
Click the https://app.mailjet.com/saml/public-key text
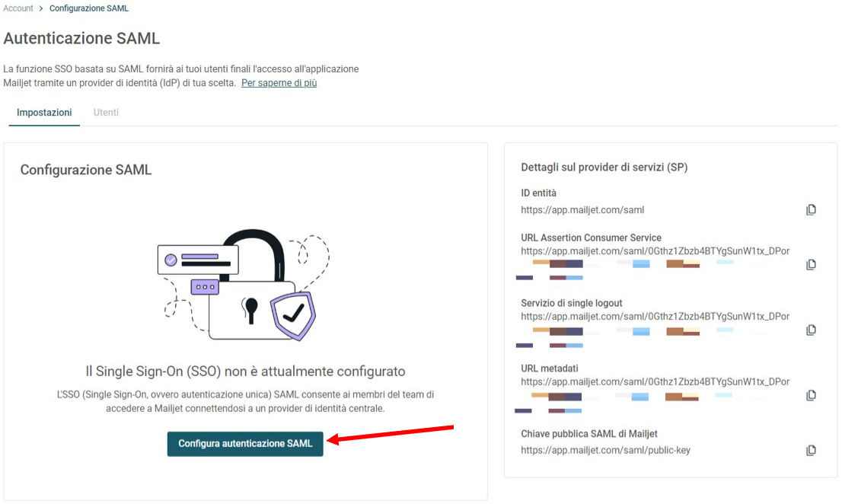pos(606,450)
